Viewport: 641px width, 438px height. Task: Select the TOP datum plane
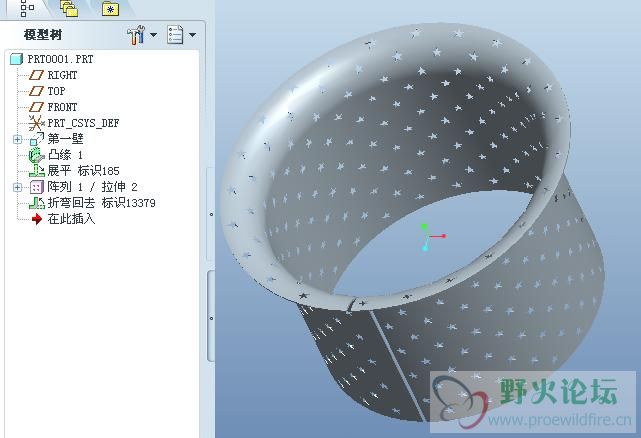pyautogui.click(x=56, y=91)
